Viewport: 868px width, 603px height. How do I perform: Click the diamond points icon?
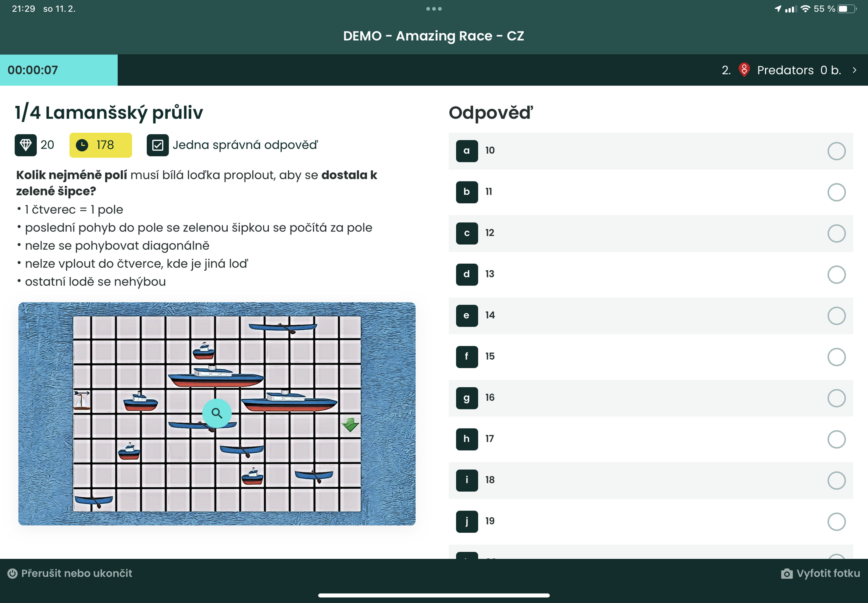(x=26, y=145)
